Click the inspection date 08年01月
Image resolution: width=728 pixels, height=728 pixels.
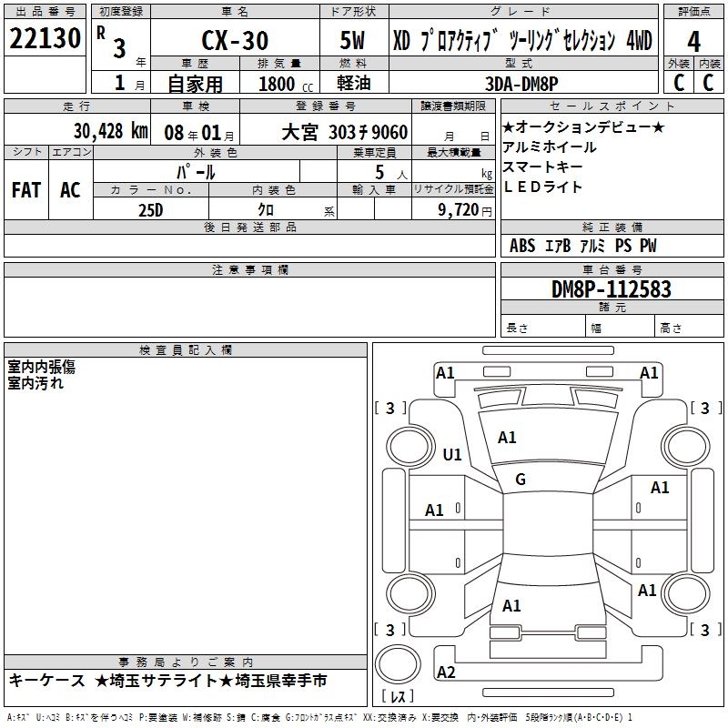[198, 133]
